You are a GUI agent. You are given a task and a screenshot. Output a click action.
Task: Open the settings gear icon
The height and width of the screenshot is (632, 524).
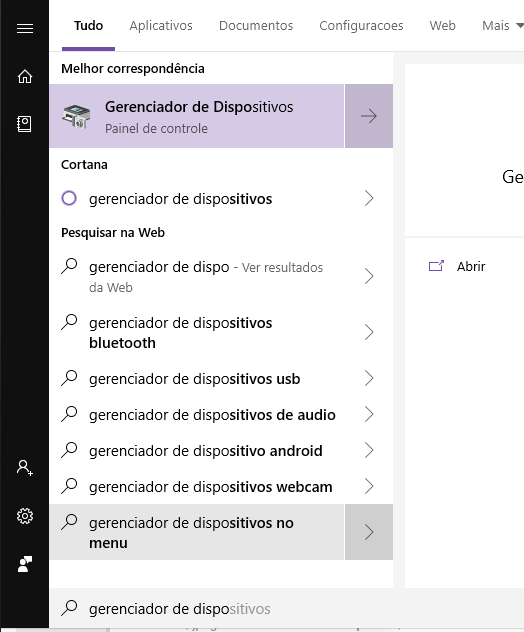(25, 516)
